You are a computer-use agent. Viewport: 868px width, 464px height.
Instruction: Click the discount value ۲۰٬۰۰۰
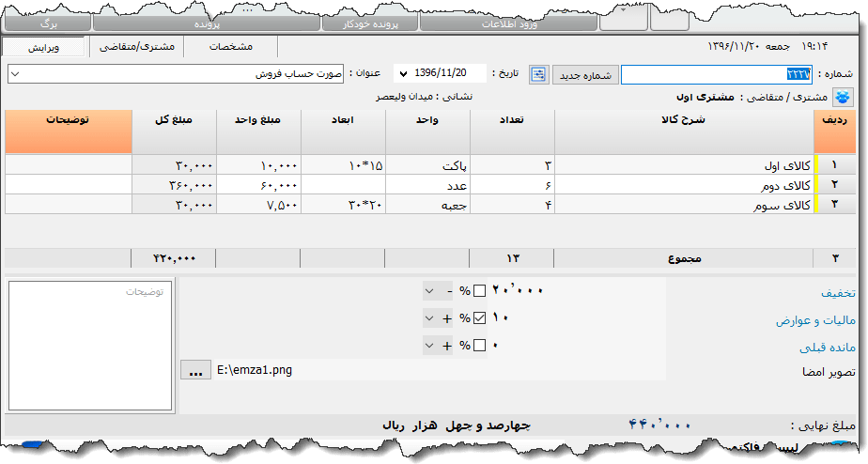pos(518,290)
